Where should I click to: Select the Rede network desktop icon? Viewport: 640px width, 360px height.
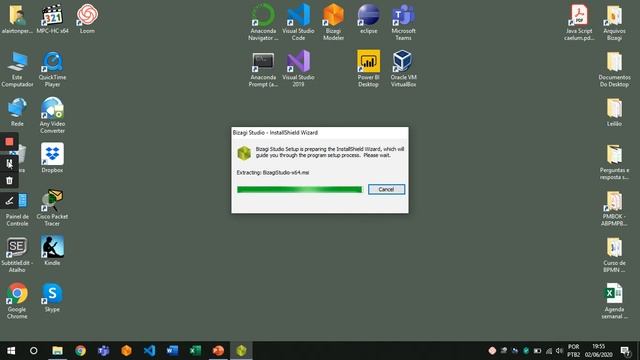tap(17, 112)
